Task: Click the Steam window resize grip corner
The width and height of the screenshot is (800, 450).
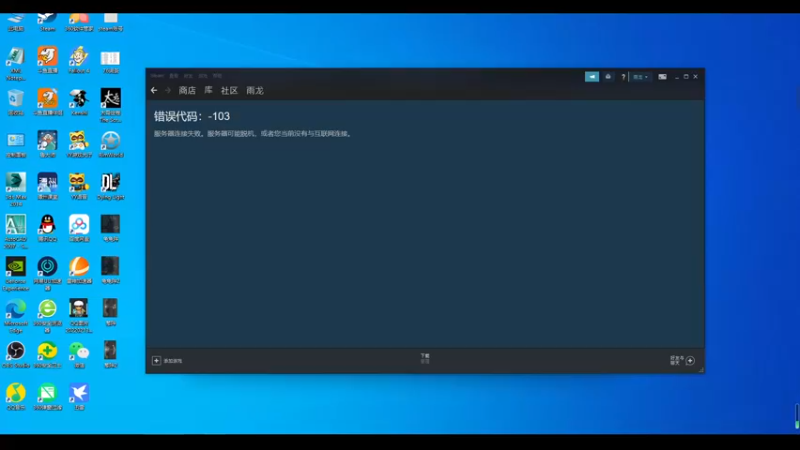Action: [701, 369]
